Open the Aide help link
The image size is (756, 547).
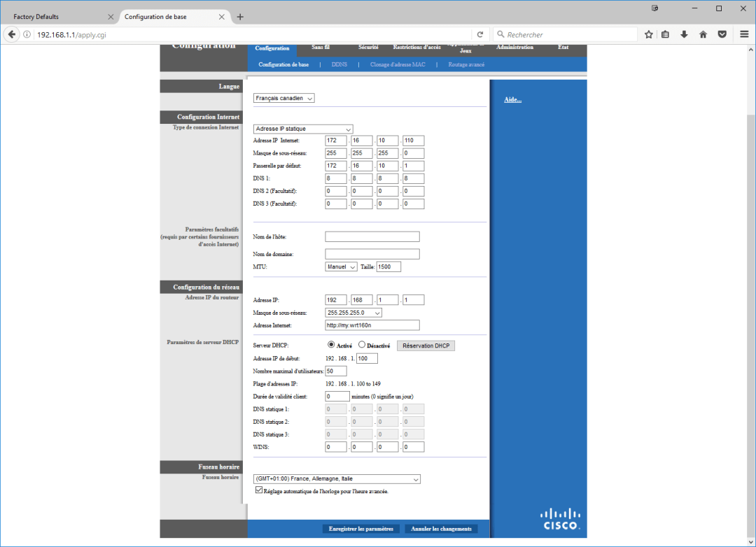(512, 100)
